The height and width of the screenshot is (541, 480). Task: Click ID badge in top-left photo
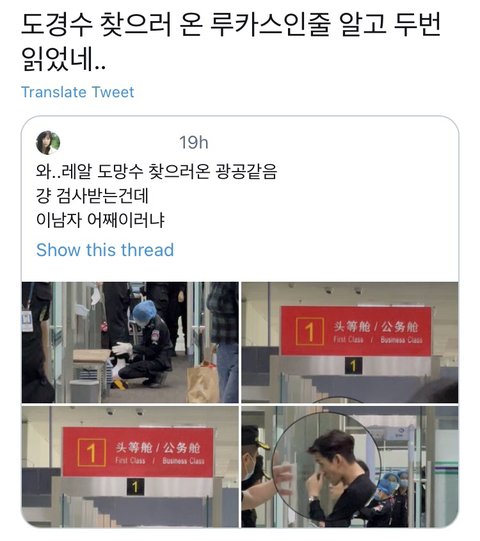point(27,321)
